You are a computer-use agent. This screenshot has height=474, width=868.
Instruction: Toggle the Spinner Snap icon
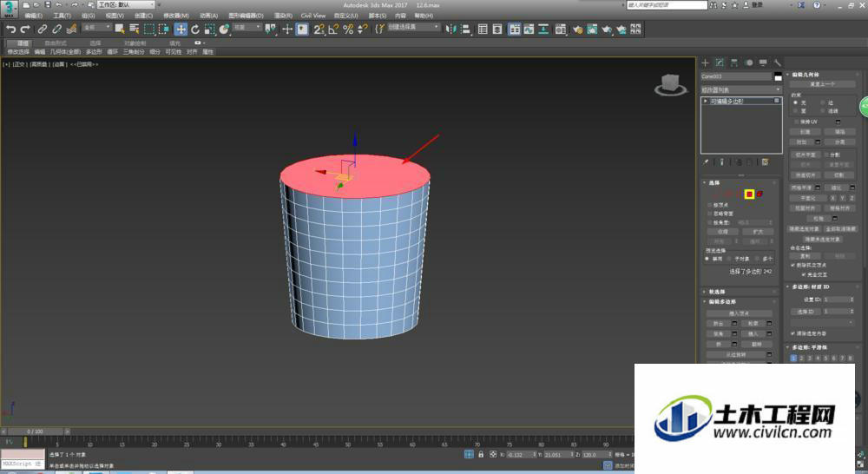tap(363, 30)
